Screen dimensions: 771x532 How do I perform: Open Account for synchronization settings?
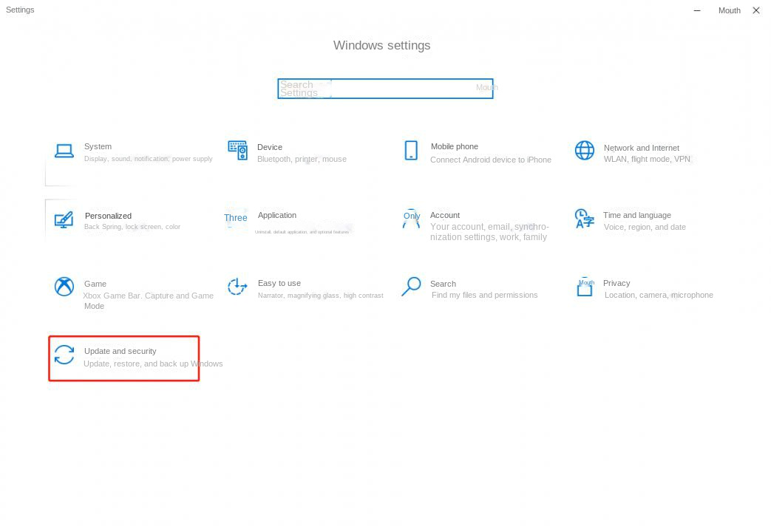click(x=445, y=215)
